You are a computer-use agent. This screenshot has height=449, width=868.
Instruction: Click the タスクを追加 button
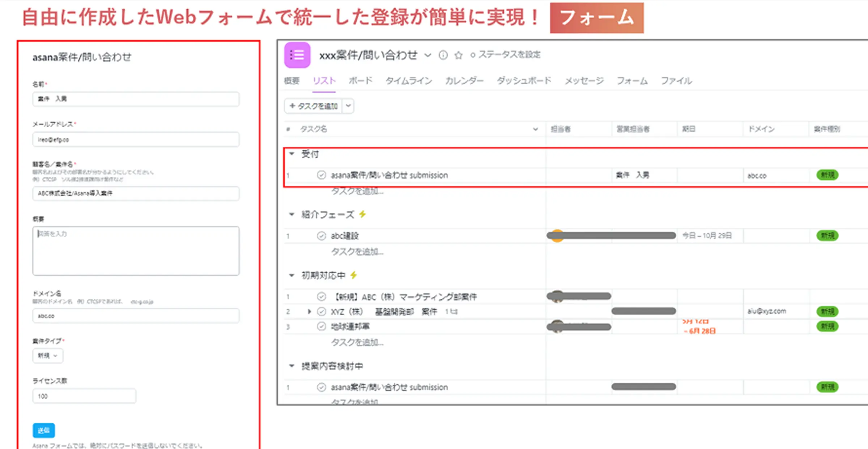point(314,106)
